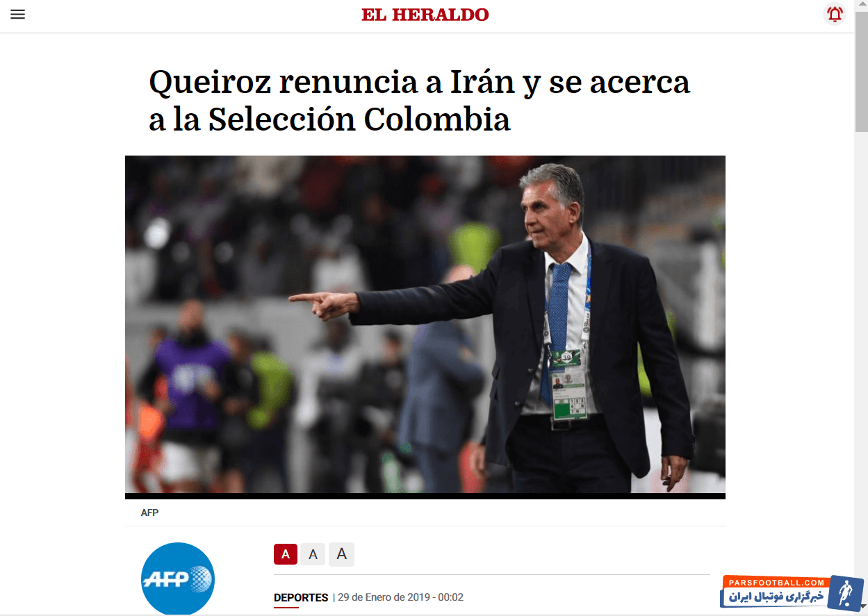
Task: Click the AFP photo credit caption
Action: click(149, 513)
